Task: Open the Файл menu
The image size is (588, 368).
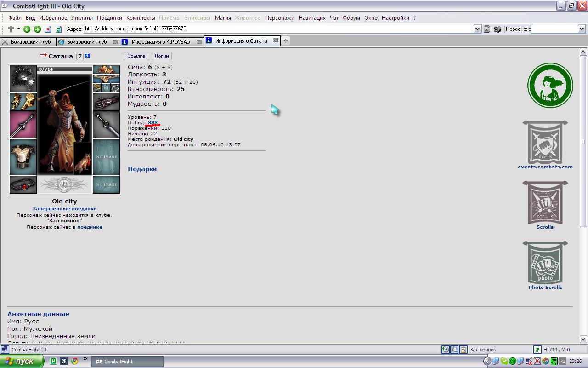Action: click(15, 18)
